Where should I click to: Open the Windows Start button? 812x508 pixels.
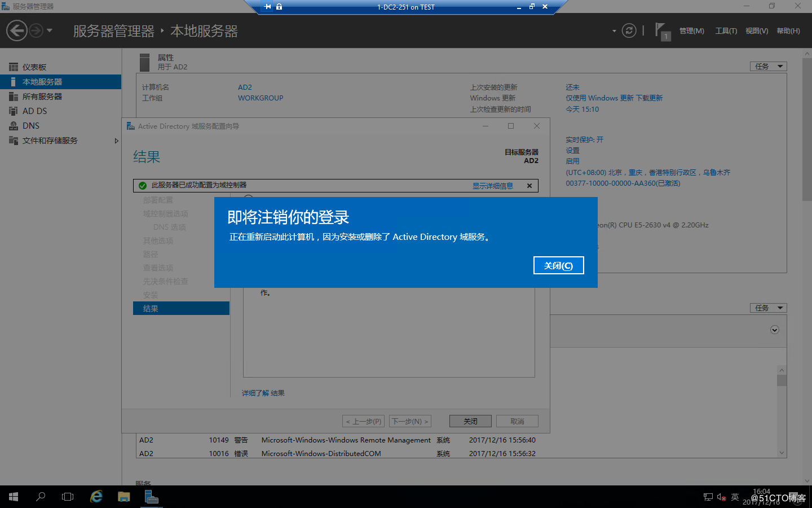(14, 497)
